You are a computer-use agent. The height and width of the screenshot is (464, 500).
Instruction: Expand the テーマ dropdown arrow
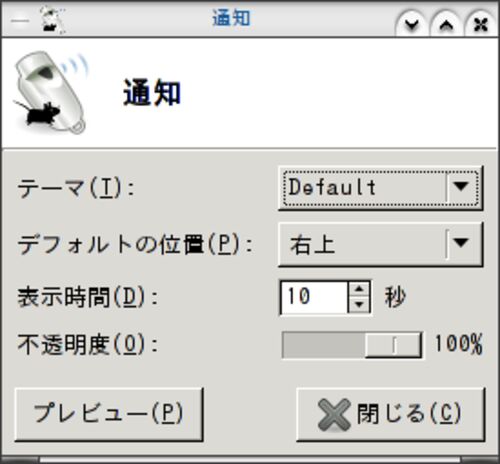pyautogui.click(x=461, y=187)
